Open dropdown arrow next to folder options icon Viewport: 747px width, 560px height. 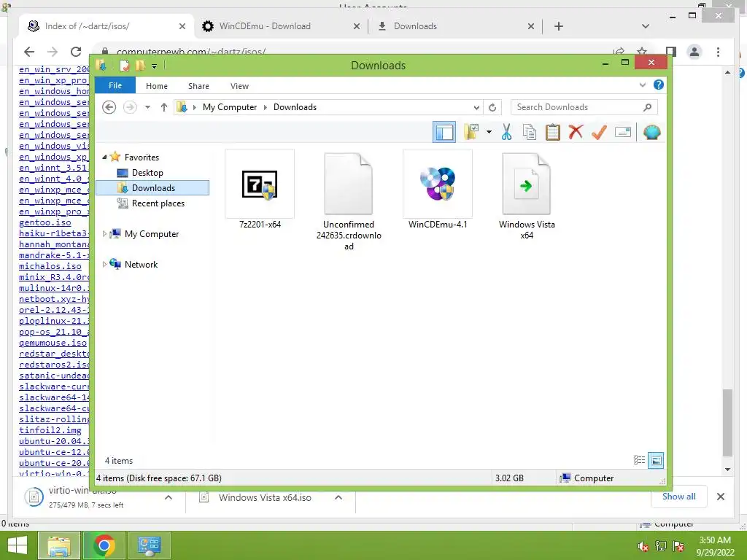489,132
